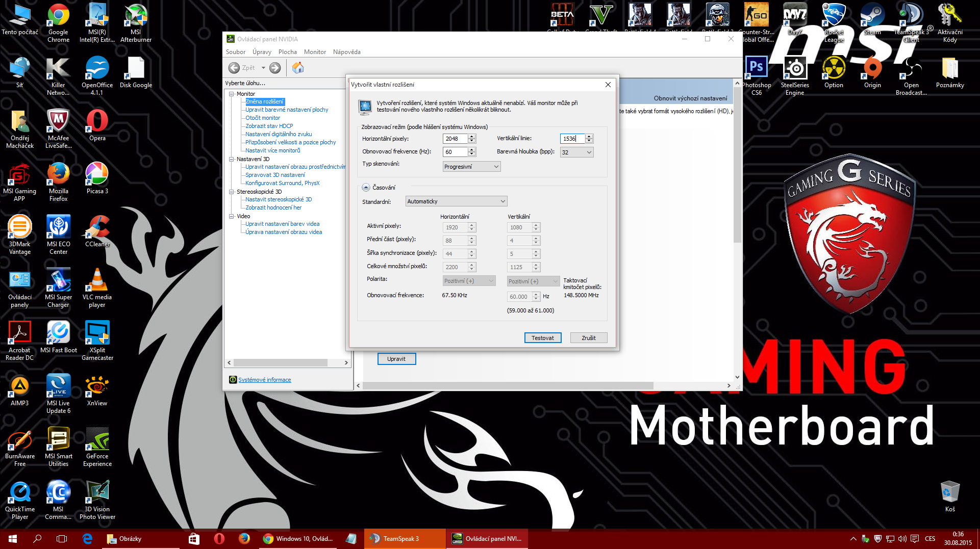Open the Plocha menu

coord(287,52)
